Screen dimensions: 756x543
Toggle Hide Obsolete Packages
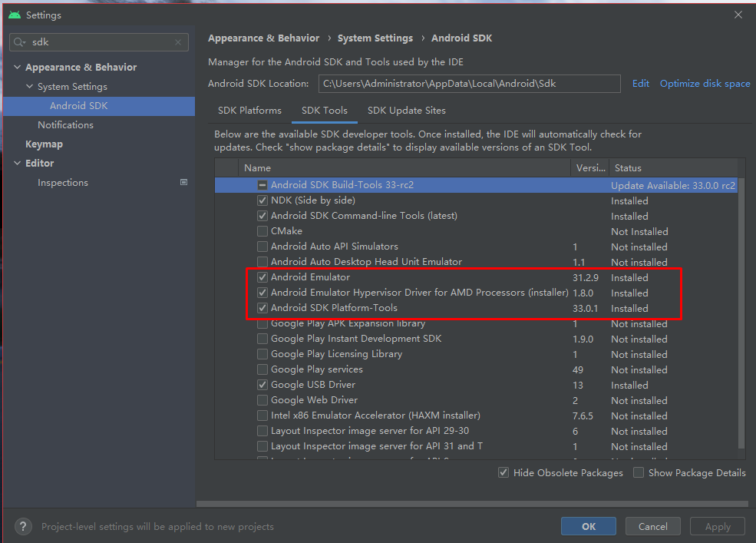(x=503, y=472)
